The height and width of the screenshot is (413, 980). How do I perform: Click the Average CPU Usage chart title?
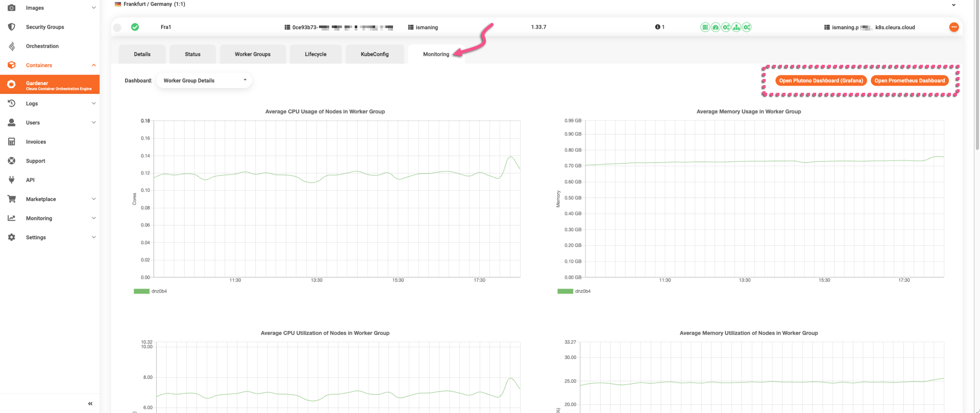pyautogui.click(x=325, y=112)
